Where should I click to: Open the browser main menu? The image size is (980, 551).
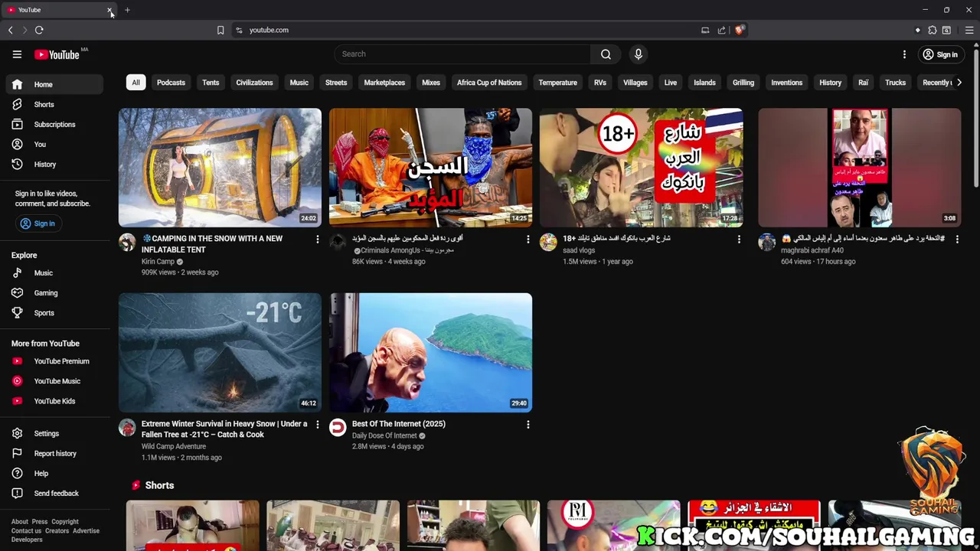pyautogui.click(x=969, y=30)
